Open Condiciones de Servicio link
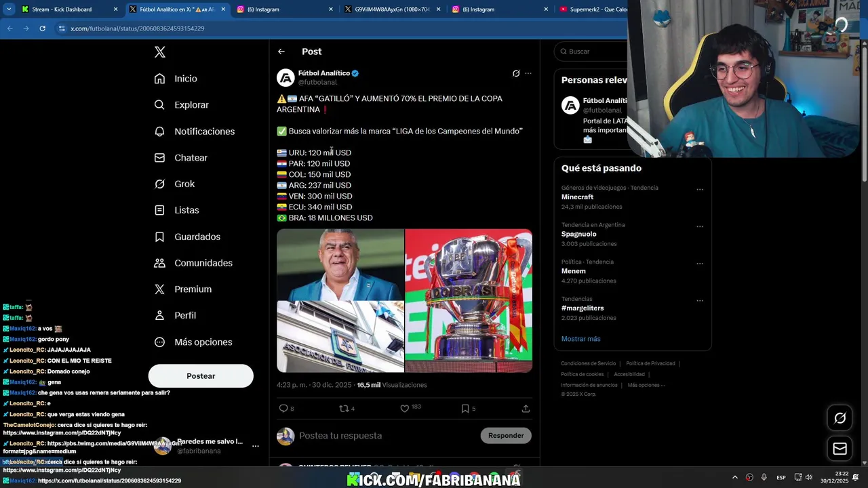Viewport: 868px width, 488px height. tap(589, 364)
